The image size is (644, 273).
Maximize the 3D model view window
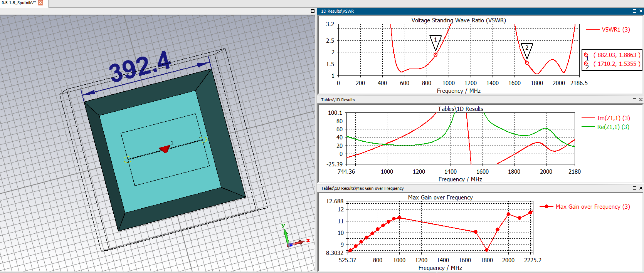click(313, 11)
